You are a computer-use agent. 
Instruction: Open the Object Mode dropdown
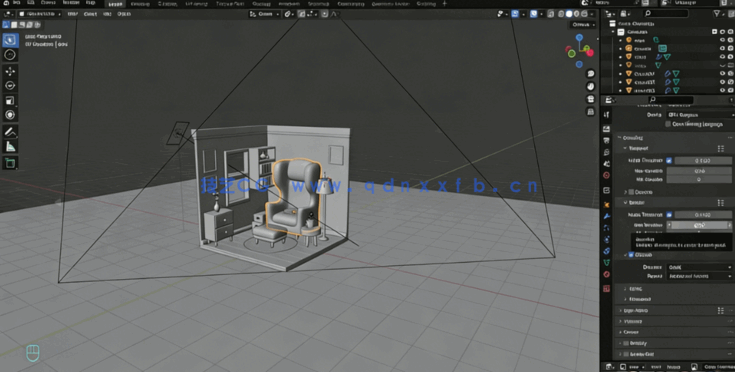(40, 14)
